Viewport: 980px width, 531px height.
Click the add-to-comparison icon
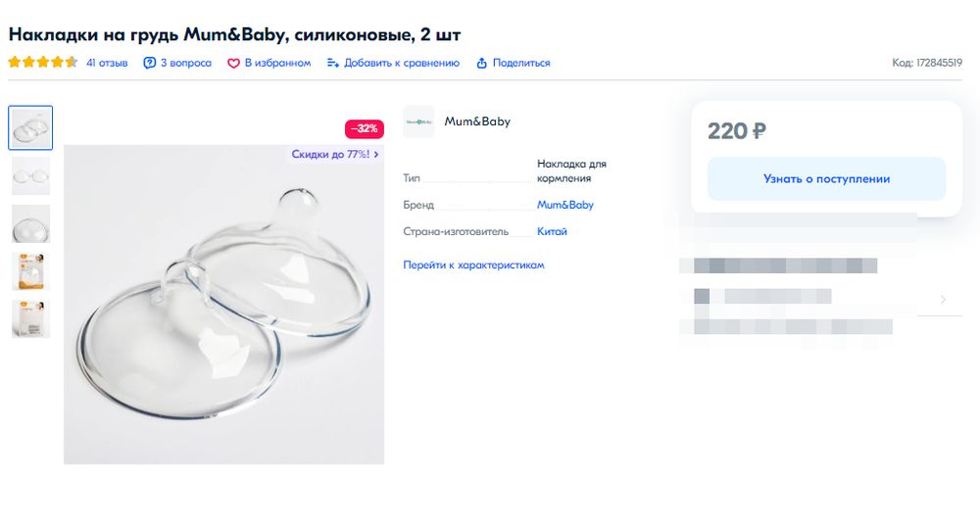click(333, 63)
